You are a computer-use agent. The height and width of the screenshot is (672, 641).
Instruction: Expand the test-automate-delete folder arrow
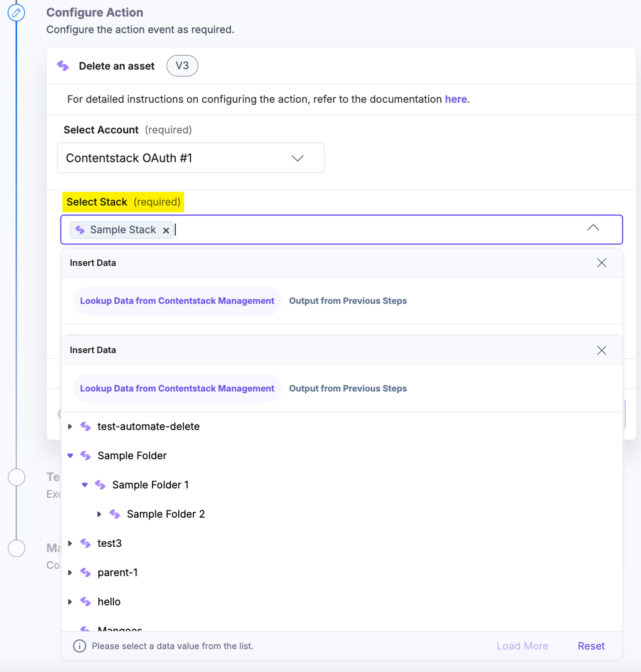(70, 426)
